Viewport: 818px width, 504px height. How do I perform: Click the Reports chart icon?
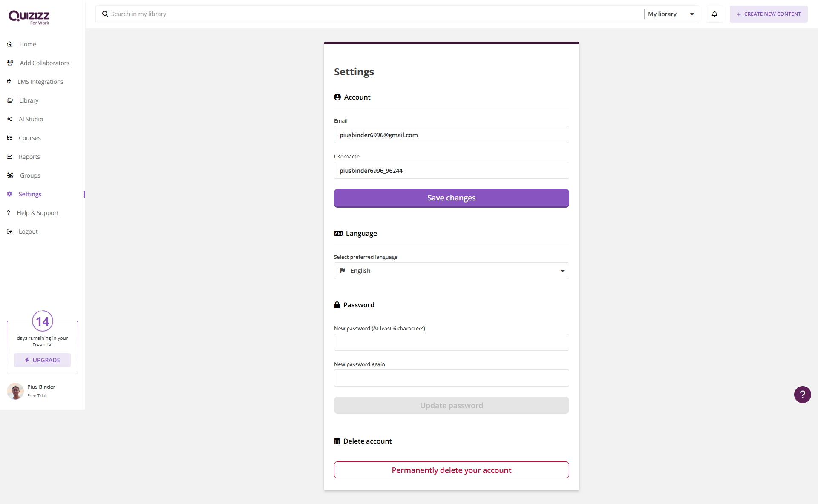9,157
